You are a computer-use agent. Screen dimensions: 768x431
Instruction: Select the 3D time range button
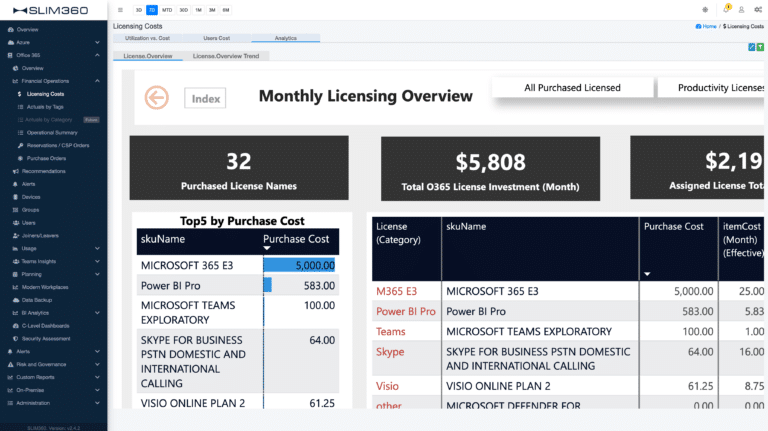pyautogui.click(x=139, y=10)
